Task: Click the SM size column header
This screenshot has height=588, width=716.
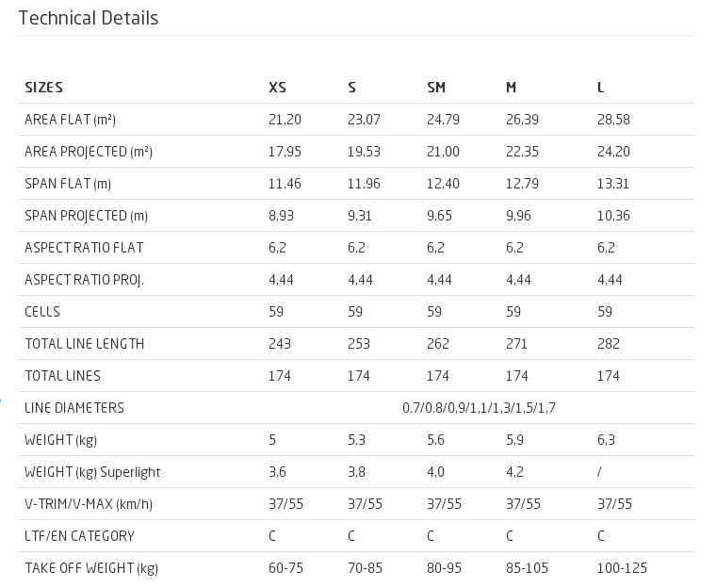Action: 436,88
